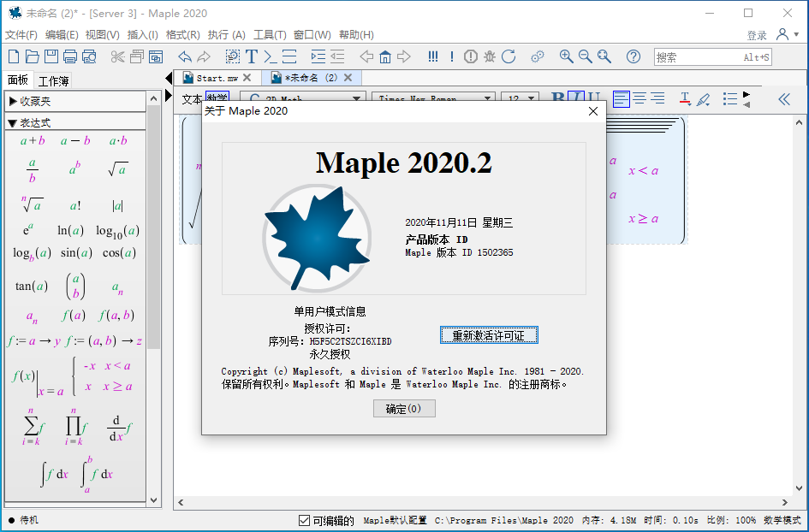
Task: Restart Maple server with circular arrow icon
Action: 509,56
